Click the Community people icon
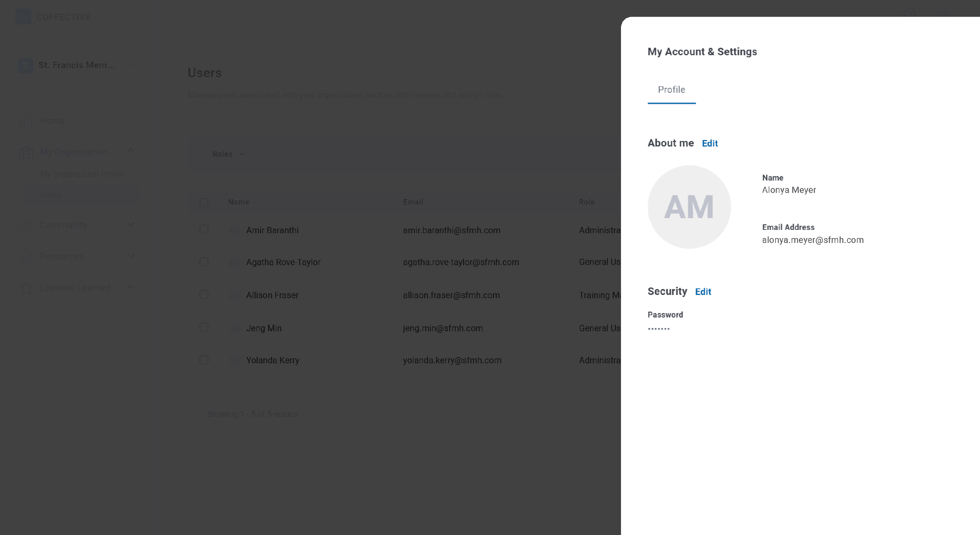980x535 pixels. (26, 225)
